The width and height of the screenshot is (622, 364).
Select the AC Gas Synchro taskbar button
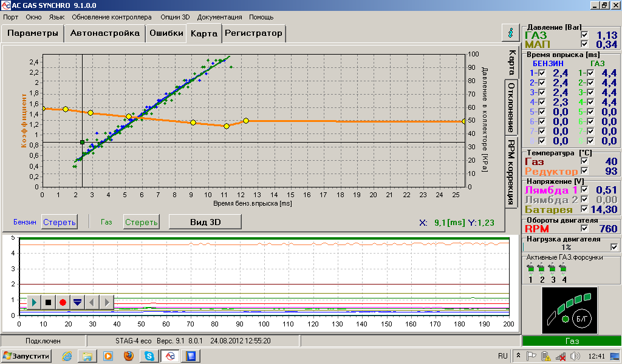170,356
